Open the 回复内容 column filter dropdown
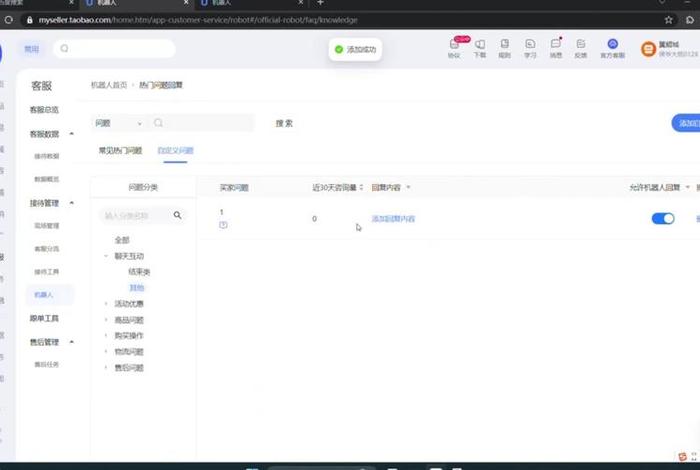700x470 pixels. pyautogui.click(x=408, y=187)
